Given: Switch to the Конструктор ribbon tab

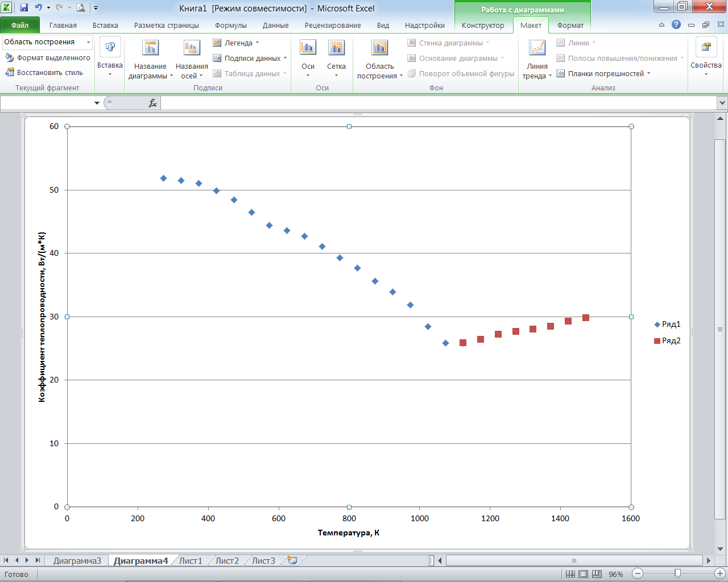Looking at the screenshot, I should point(482,25).
